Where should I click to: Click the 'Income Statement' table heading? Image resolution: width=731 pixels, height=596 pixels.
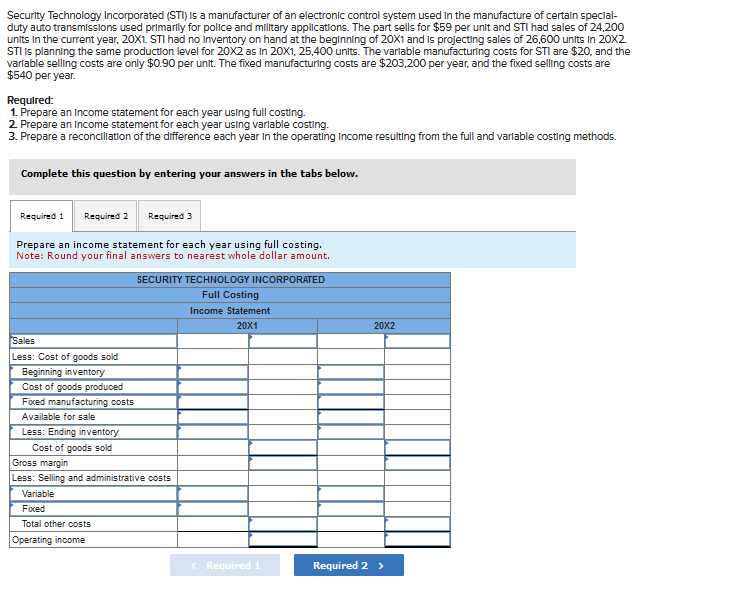230,311
